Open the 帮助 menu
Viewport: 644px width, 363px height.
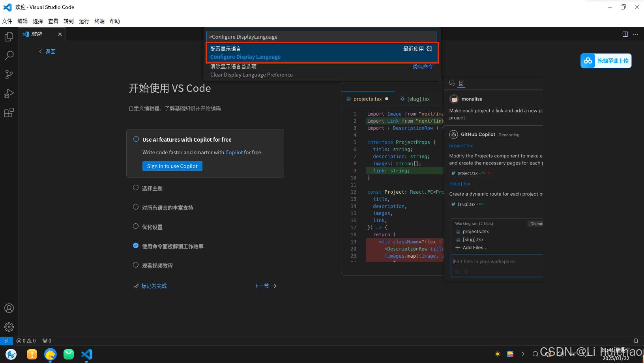115,21
